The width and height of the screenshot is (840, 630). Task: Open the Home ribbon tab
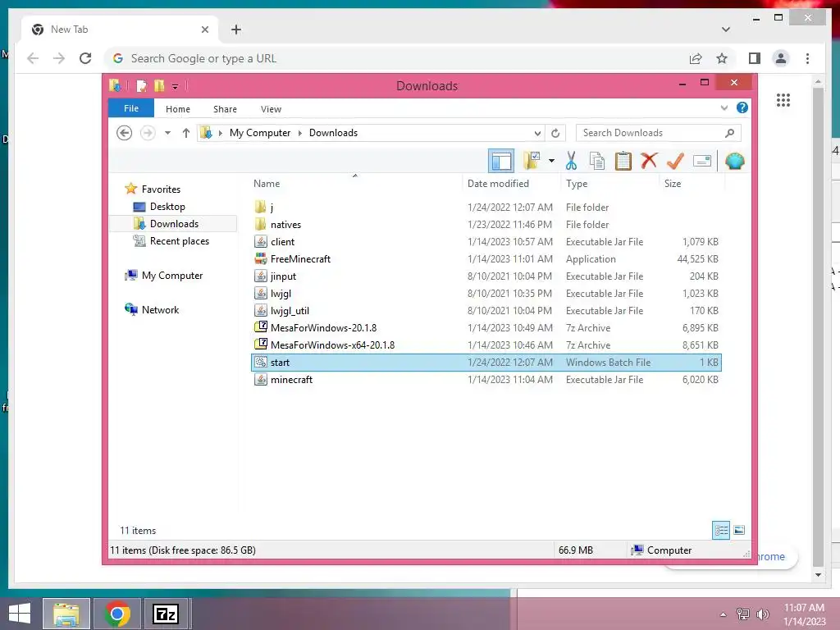coord(178,109)
